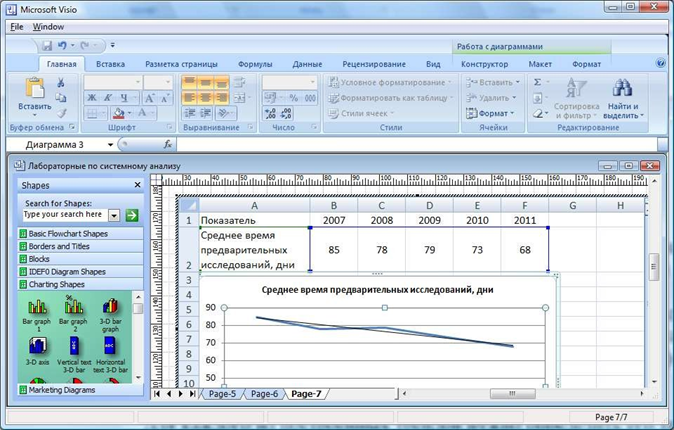
Task: Open the number format dropdown
Action: tap(312, 82)
